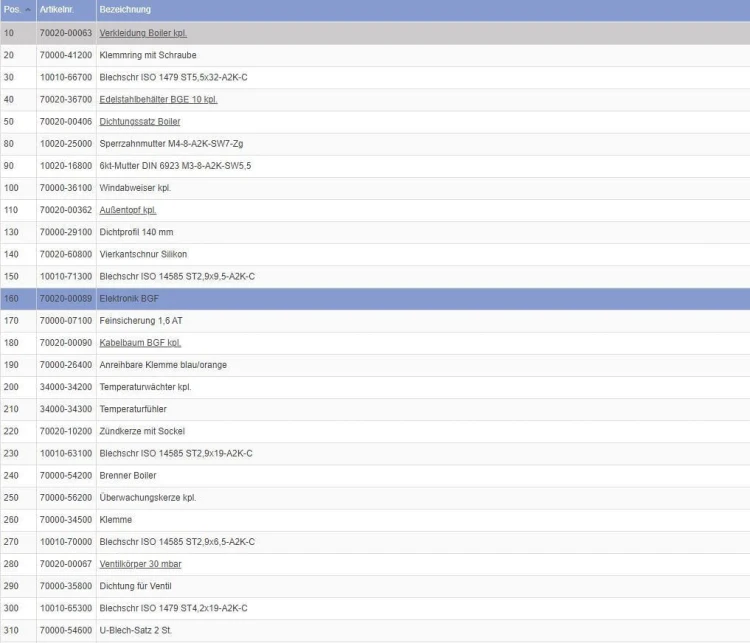The height and width of the screenshot is (643, 750).
Task: Select the U-Blech-Satz 2 St. row
Action: click(375, 631)
